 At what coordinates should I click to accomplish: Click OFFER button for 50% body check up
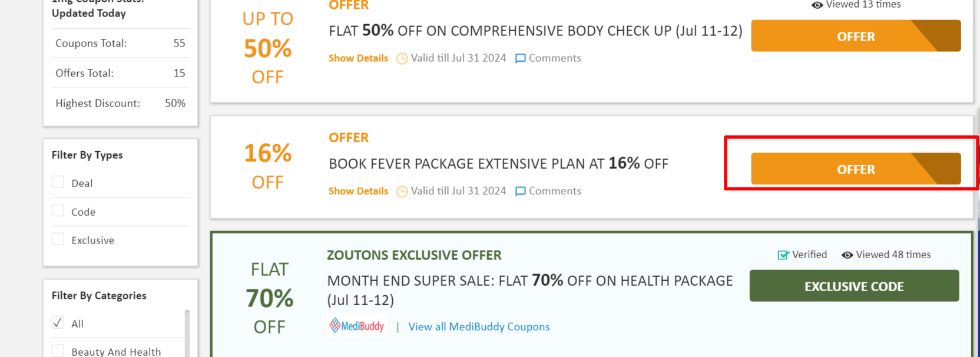point(855,36)
